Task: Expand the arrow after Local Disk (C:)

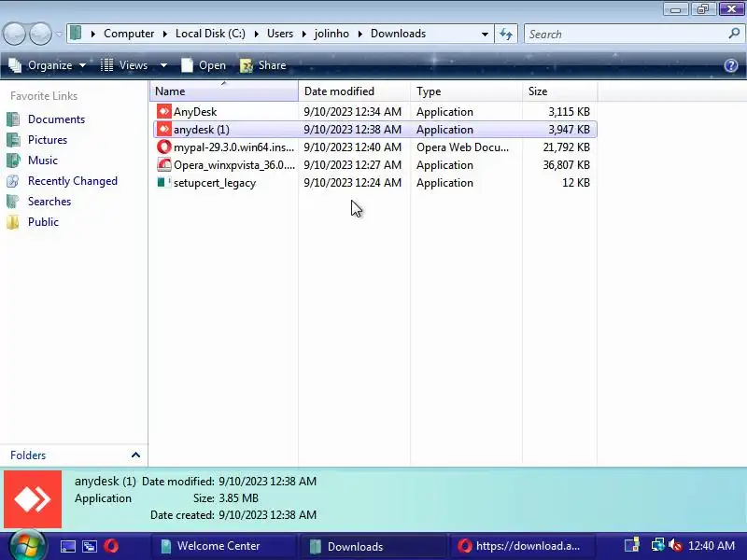Action: tap(256, 34)
